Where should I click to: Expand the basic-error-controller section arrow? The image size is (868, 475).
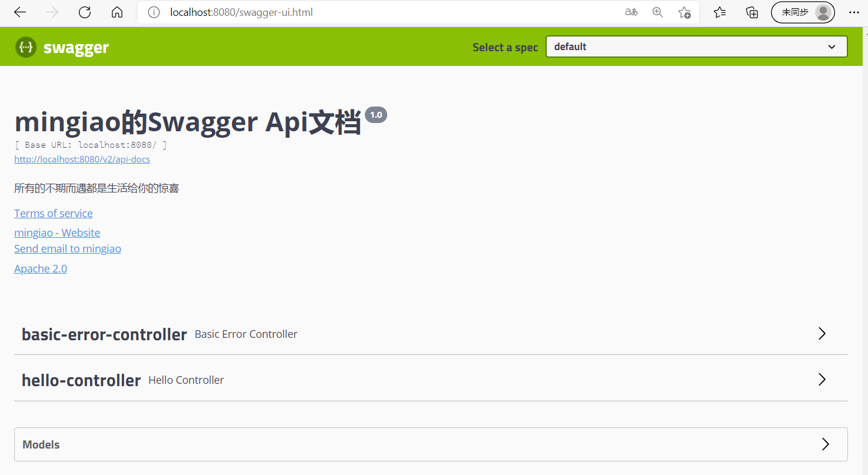click(x=822, y=334)
